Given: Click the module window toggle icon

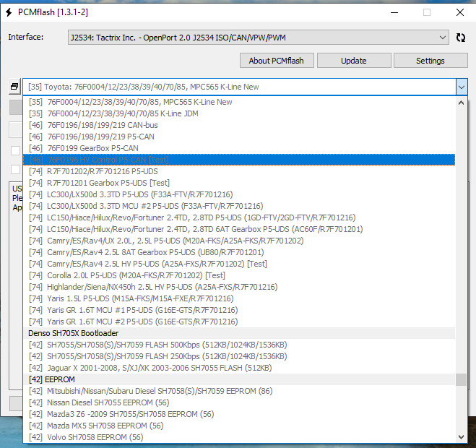Looking at the screenshot, I should pyautogui.click(x=14, y=87).
